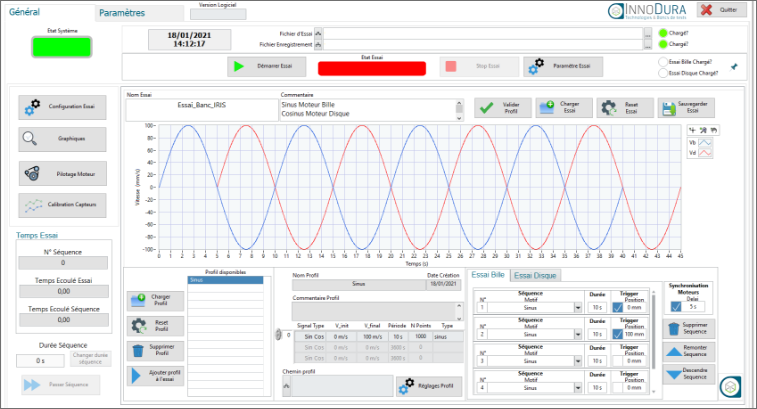The image size is (757, 409).
Task: Click the up arrow of Remonter Sequence
Action: point(674,351)
